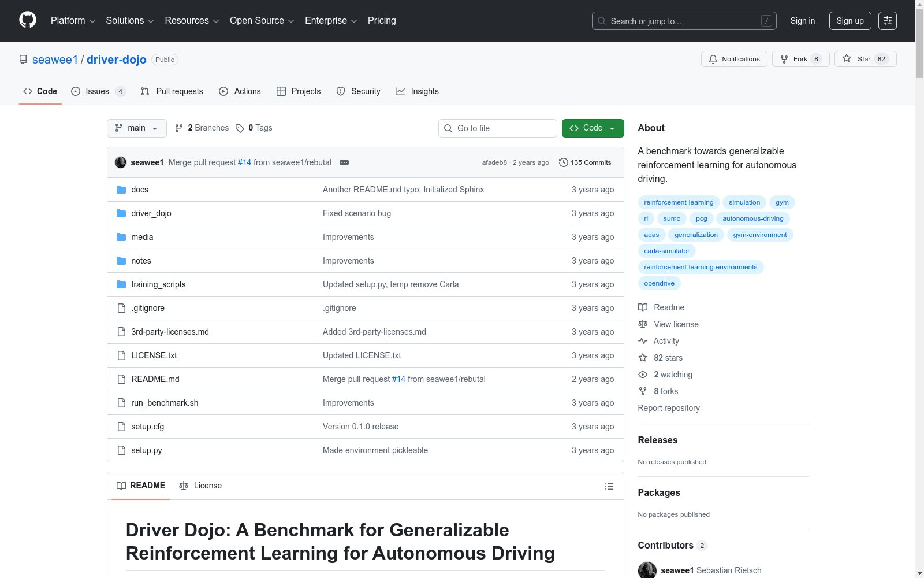This screenshot has width=924, height=578.
Task: Open the README.md file
Action: coord(155,379)
